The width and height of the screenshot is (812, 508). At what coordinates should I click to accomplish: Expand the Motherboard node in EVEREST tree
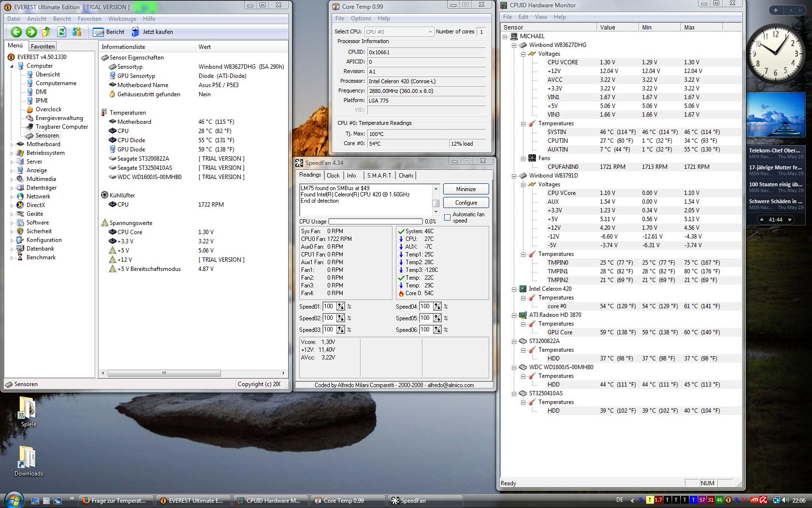(12, 144)
